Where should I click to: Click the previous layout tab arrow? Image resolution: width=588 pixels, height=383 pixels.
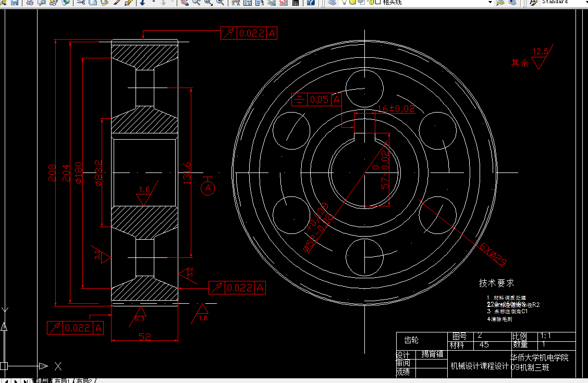coord(7,381)
